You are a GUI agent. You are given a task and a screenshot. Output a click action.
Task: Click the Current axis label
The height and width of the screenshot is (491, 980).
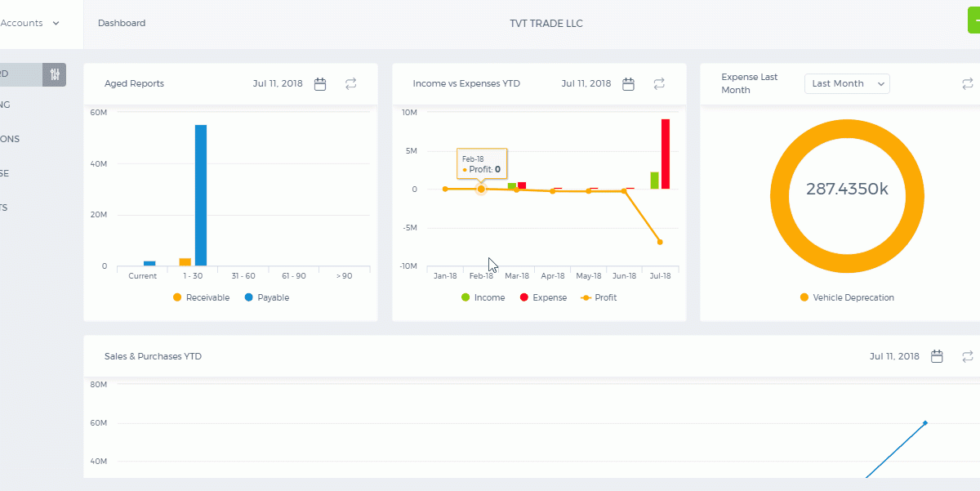pos(143,276)
